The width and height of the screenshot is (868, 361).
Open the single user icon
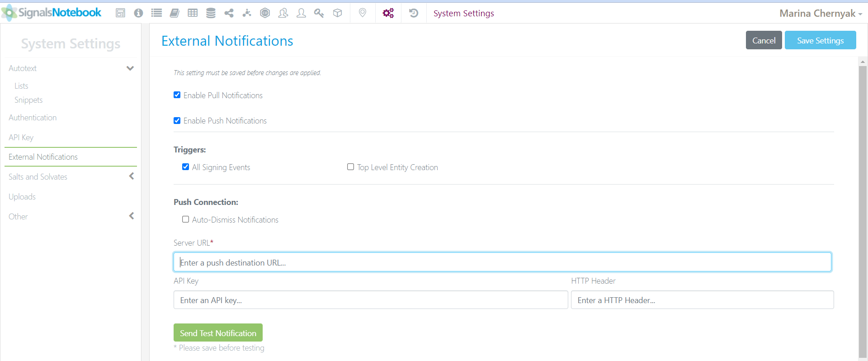click(x=301, y=13)
